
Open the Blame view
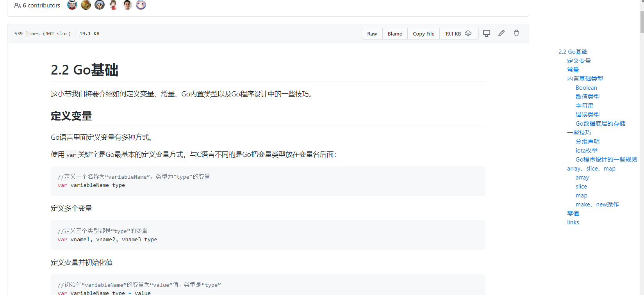coord(395,34)
